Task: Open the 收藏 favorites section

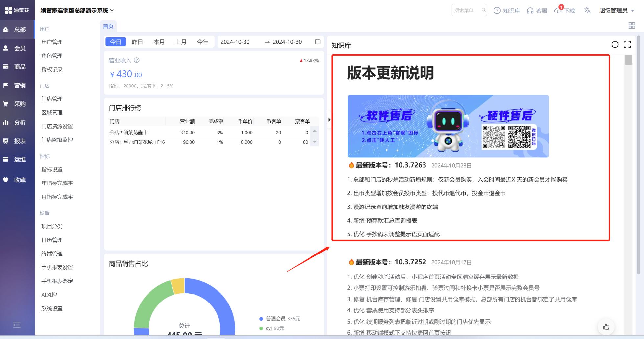Action: pyautogui.click(x=17, y=180)
